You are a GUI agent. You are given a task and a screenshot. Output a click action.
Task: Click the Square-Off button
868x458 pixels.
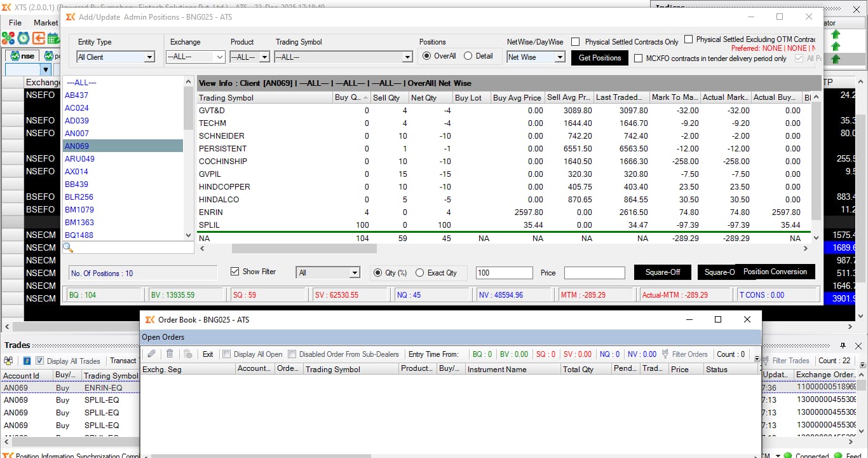click(663, 272)
